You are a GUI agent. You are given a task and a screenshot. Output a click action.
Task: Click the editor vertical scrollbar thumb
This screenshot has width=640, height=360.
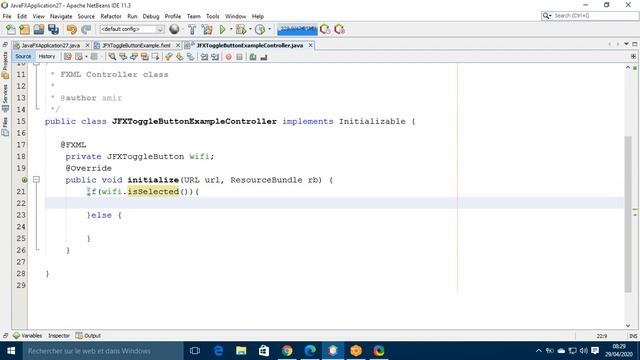[628, 214]
